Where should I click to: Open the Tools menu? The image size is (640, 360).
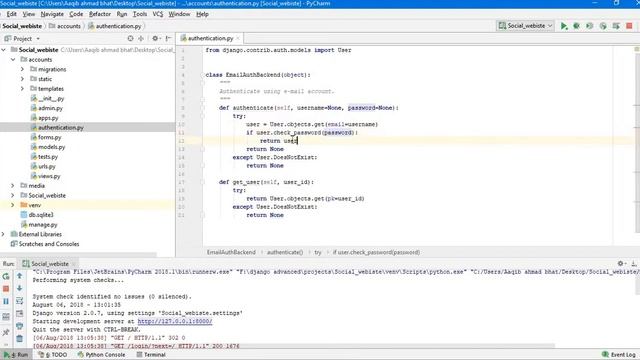[140, 14]
